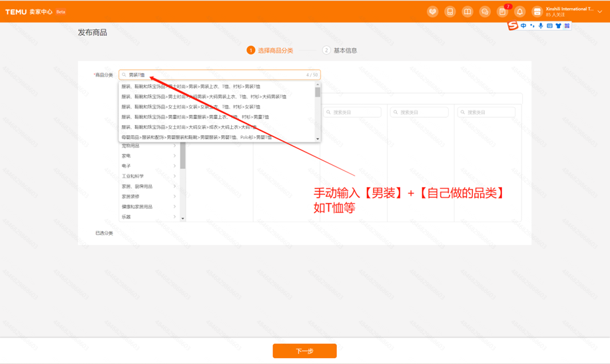Expand the 家电 row chevron
Image resolution: width=610 pixels, height=364 pixels.
tap(174, 156)
